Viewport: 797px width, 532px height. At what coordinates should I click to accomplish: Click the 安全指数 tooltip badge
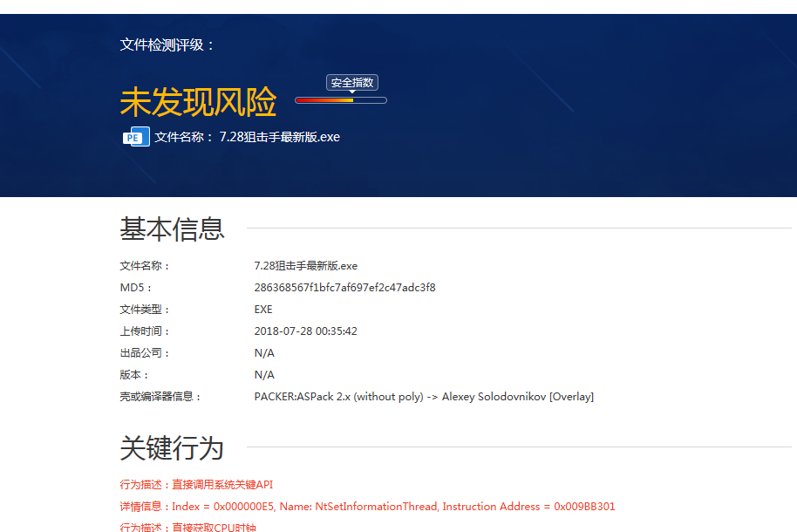click(351, 83)
